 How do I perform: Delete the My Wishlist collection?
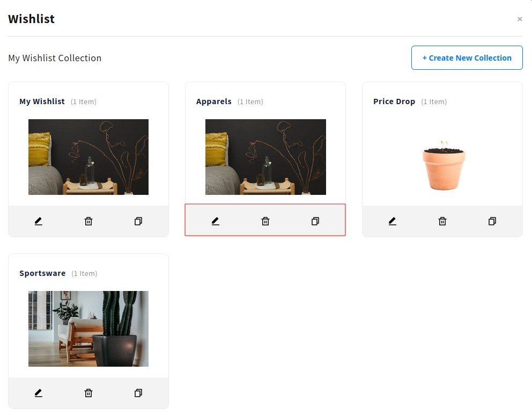click(88, 221)
